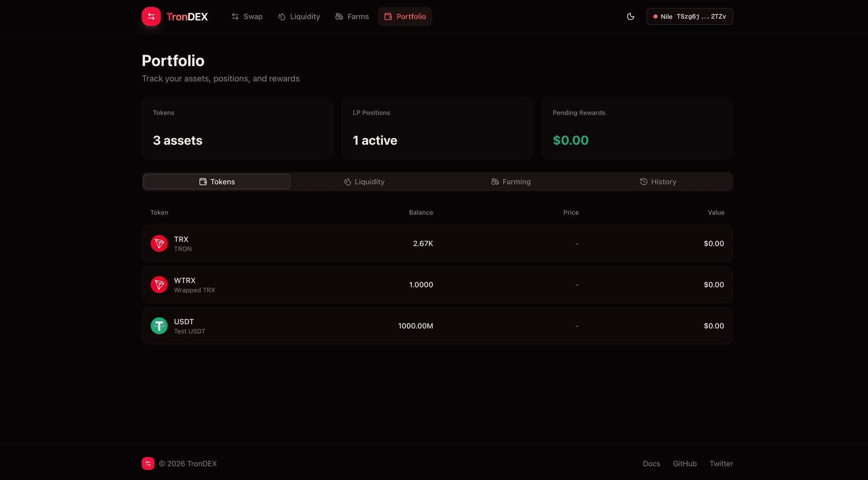Click the wallet icon on Tokens tab
The image size is (868, 480).
203,182
